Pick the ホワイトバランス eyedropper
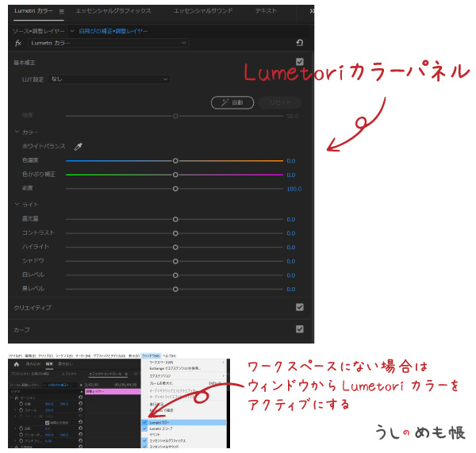This screenshot has height=453, width=476. (x=79, y=147)
